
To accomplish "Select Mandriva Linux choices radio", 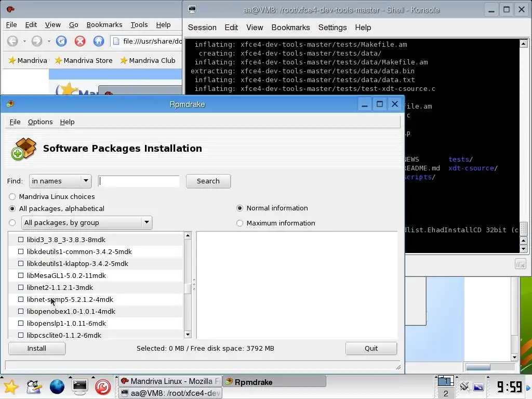I will [x=12, y=196].
